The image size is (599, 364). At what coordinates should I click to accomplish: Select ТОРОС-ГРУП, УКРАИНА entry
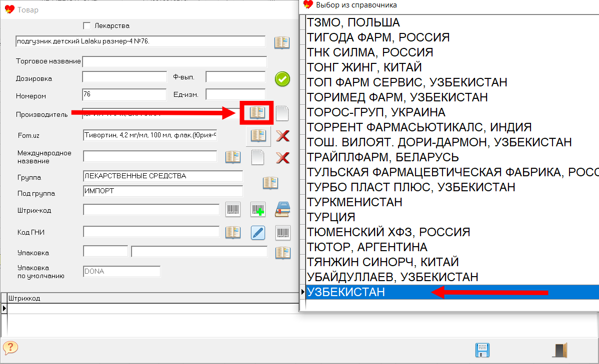[452, 112]
